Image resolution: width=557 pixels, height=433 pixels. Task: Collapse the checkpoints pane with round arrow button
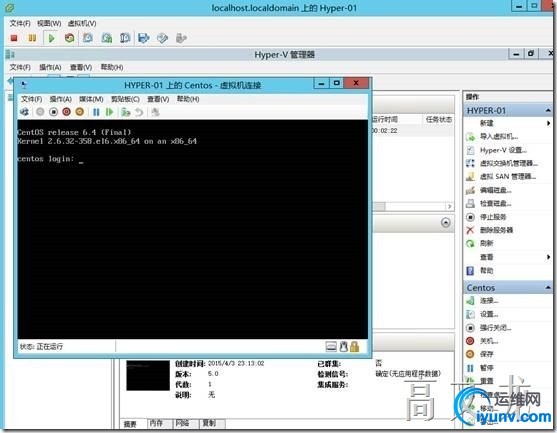[x=445, y=223]
